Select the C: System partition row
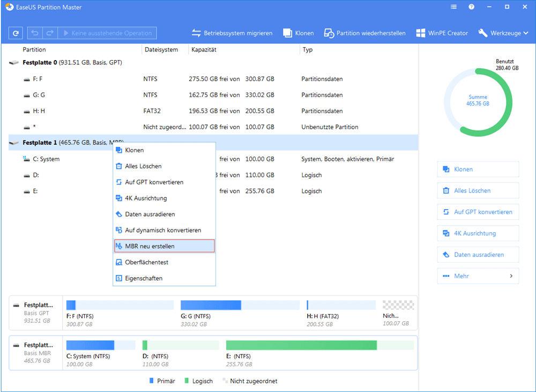Viewport: 536px width, 392px height. [213, 159]
